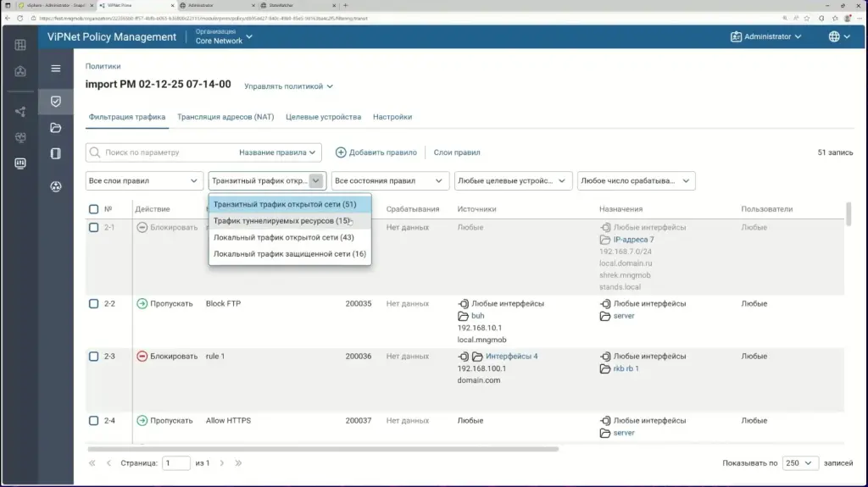Open the Все слои правил filter
Screen dimensions: 868x487
click(x=143, y=181)
